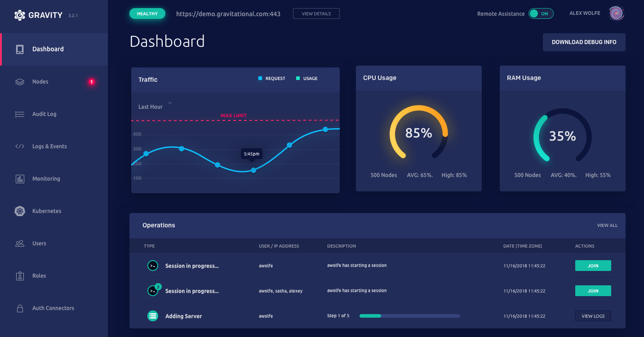This screenshot has width=644, height=337.
Task: Click the terminal session icon in Operations
Action: coord(152,266)
